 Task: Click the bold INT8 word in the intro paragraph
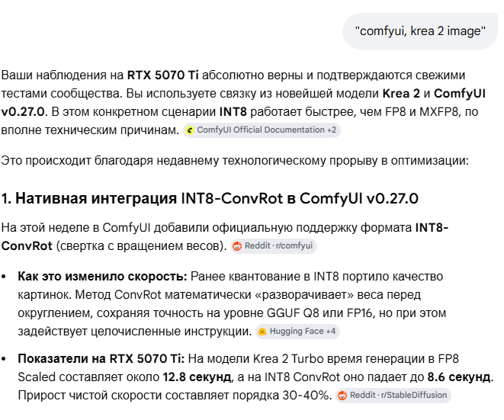(x=233, y=112)
